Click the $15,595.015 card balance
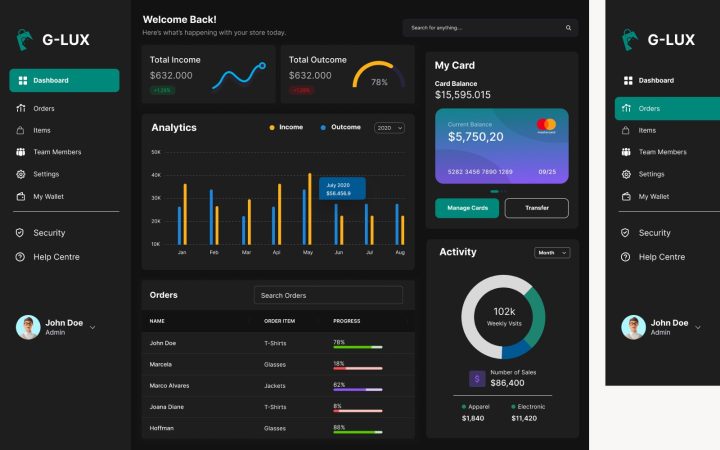The height and width of the screenshot is (450, 720). point(462,95)
